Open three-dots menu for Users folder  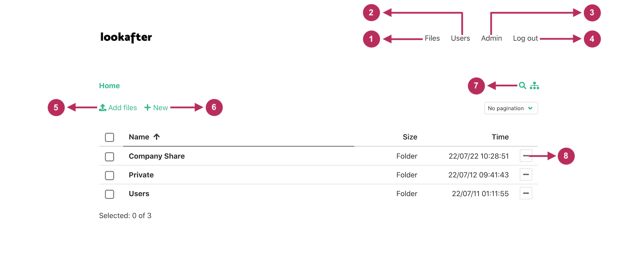526,193
